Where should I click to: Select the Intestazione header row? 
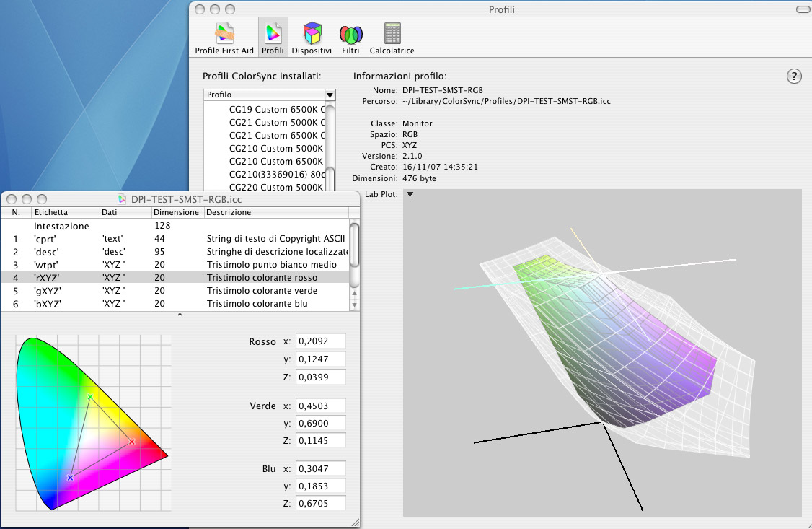tap(175, 226)
